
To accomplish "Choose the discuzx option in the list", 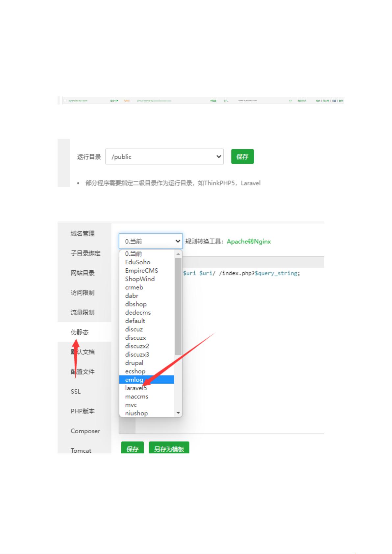I will 147,338.
